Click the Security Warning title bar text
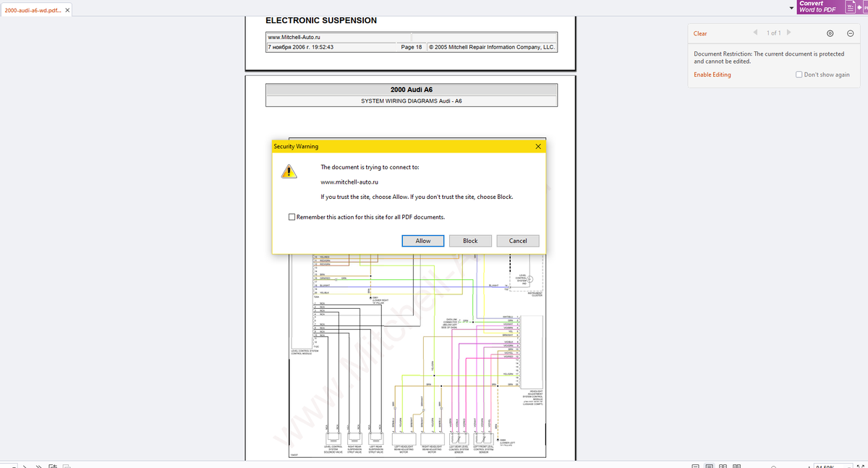Screen dimensions: 868x468 (x=295, y=146)
